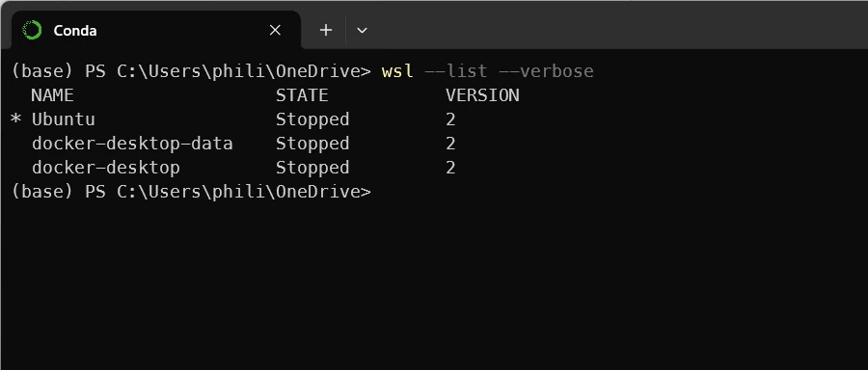Open a new tab with plus icon
This screenshot has height=370, width=868.
(x=326, y=30)
